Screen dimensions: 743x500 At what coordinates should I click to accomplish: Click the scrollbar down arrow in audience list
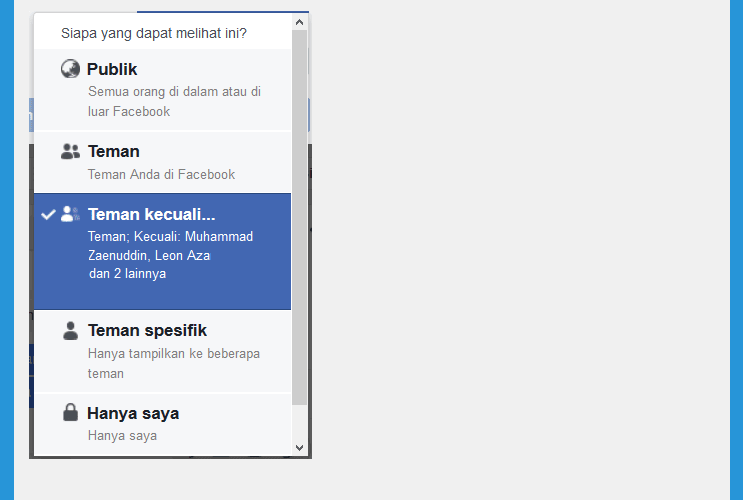(299, 447)
